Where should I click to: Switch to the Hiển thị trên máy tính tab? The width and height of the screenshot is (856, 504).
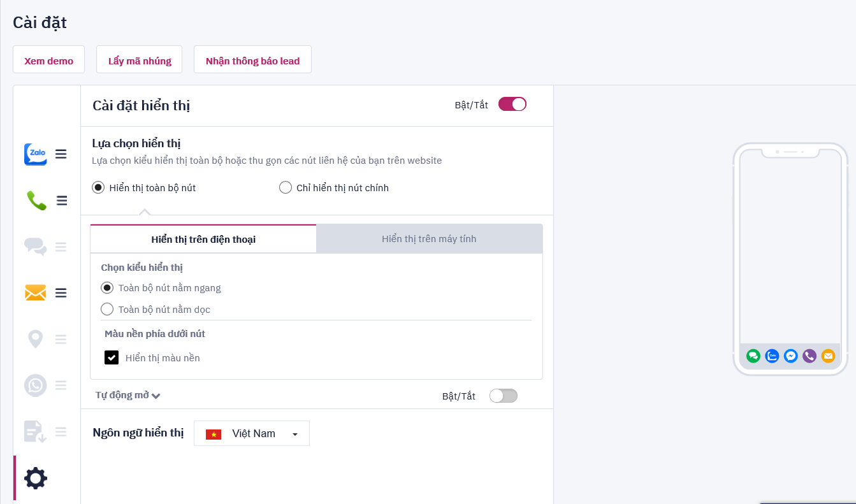(x=429, y=239)
